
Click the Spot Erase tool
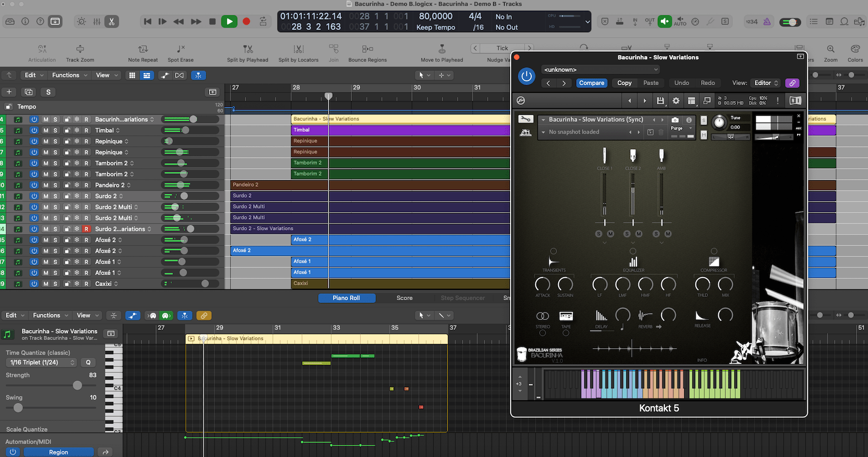(181, 53)
